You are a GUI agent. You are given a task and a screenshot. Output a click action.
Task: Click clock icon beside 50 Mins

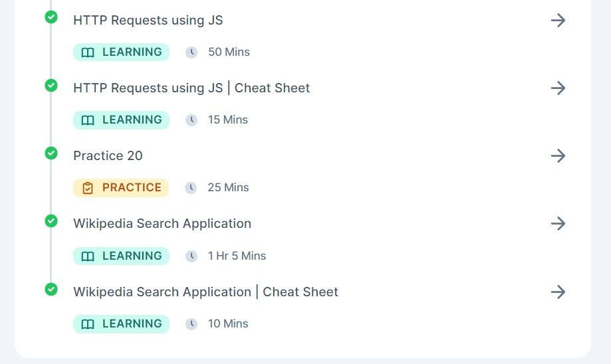(x=191, y=52)
